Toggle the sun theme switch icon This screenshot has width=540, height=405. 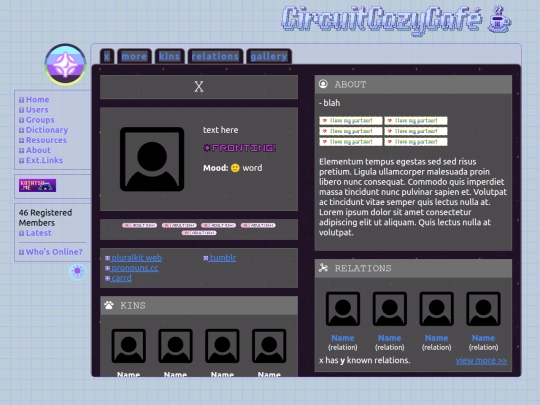click(x=77, y=271)
